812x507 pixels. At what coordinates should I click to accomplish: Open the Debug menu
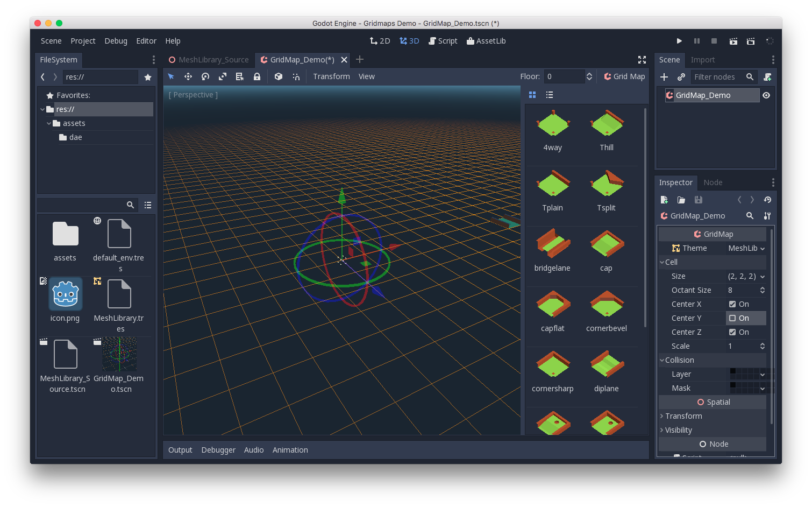pos(116,41)
